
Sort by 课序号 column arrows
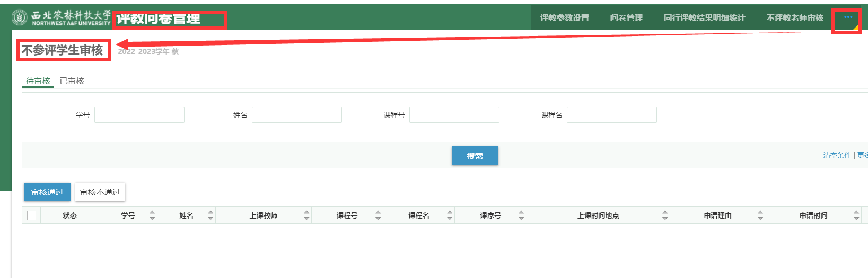point(521,216)
